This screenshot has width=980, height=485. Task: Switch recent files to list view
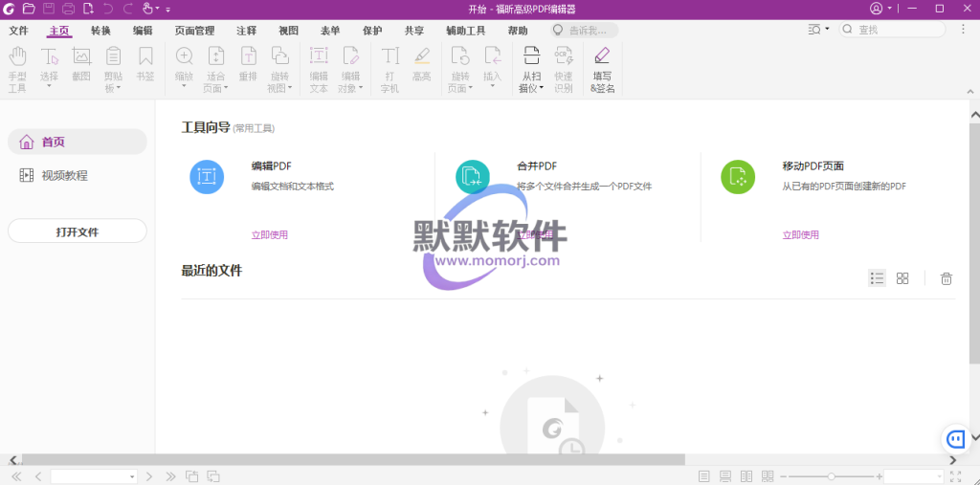click(x=877, y=278)
